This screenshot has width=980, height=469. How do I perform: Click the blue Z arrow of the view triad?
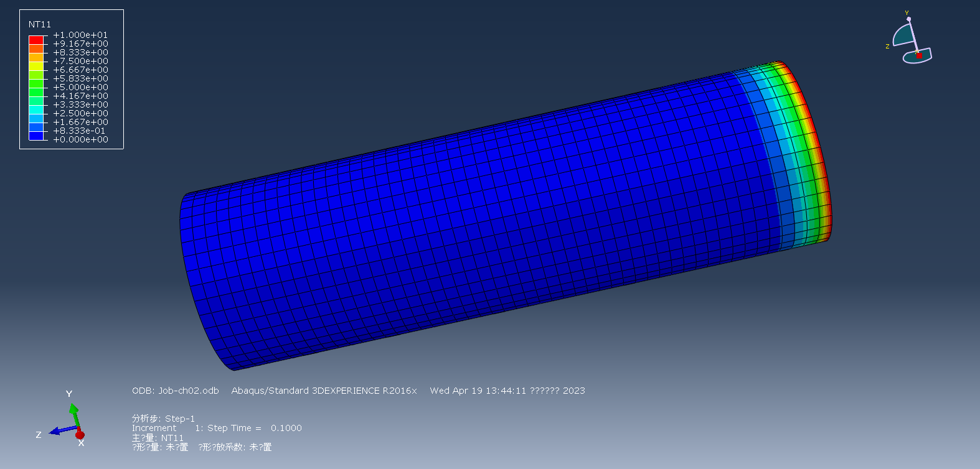point(60,430)
